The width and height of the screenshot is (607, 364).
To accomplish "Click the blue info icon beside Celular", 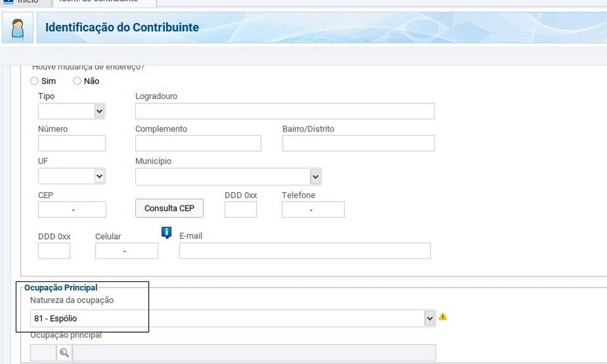I will (167, 233).
